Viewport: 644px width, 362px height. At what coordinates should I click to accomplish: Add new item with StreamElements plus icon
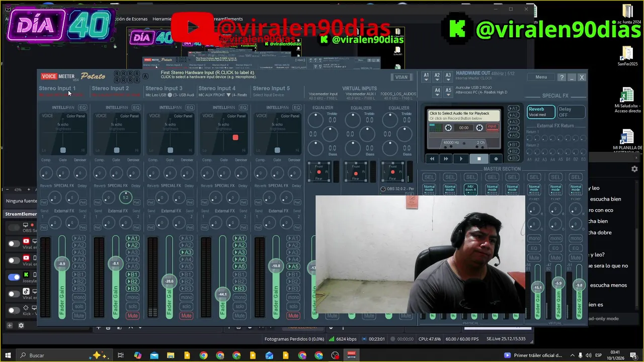[x=9, y=326]
